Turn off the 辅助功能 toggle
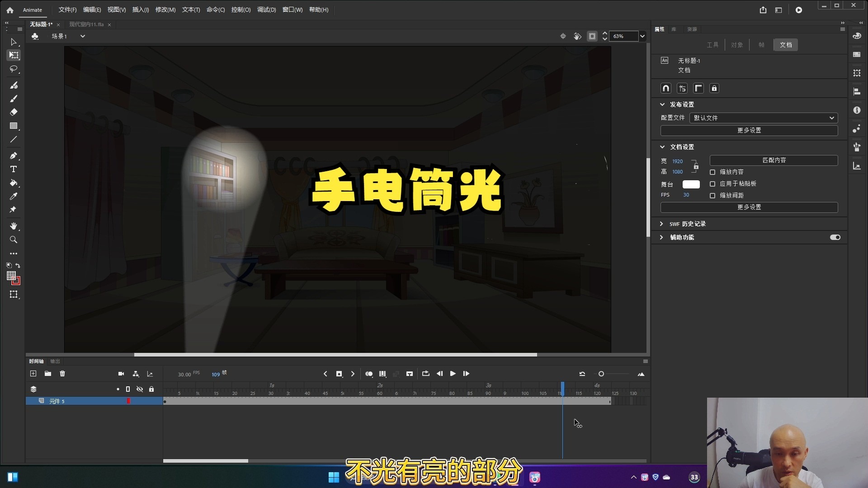This screenshot has width=868, height=488. click(x=835, y=237)
